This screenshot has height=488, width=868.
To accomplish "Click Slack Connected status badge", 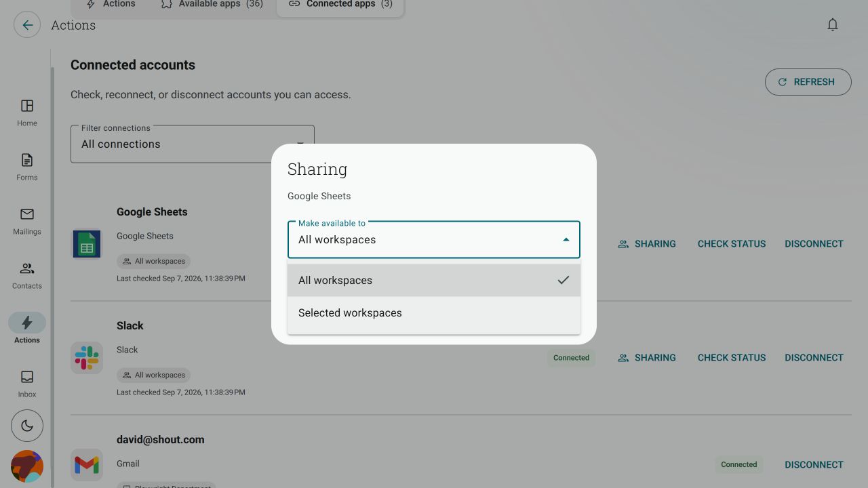I will (x=571, y=357).
